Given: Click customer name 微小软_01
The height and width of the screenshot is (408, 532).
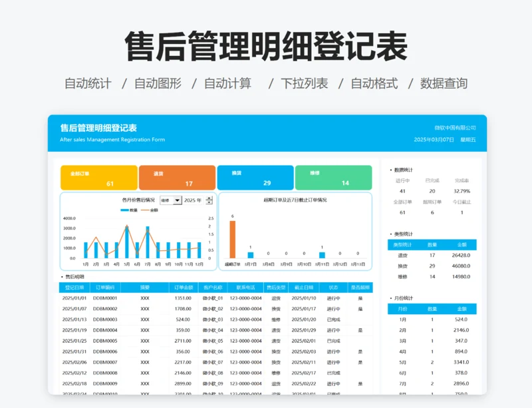Looking at the screenshot, I should [213, 298].
